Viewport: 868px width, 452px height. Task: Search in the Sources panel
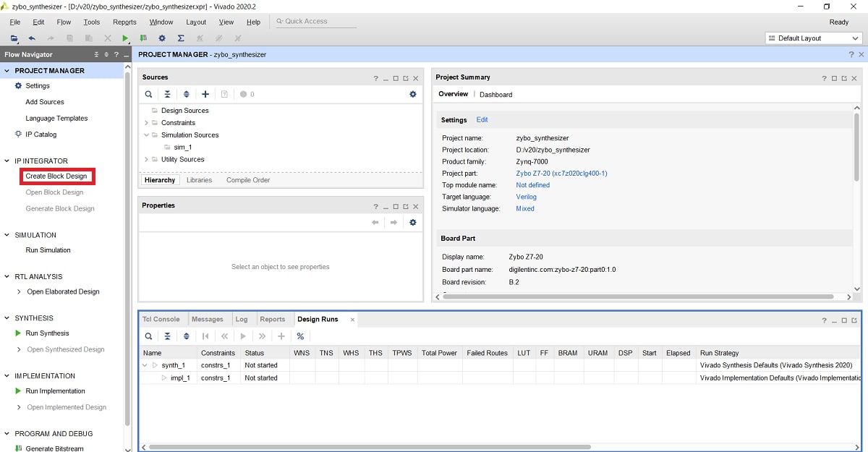tap(148, 94)
